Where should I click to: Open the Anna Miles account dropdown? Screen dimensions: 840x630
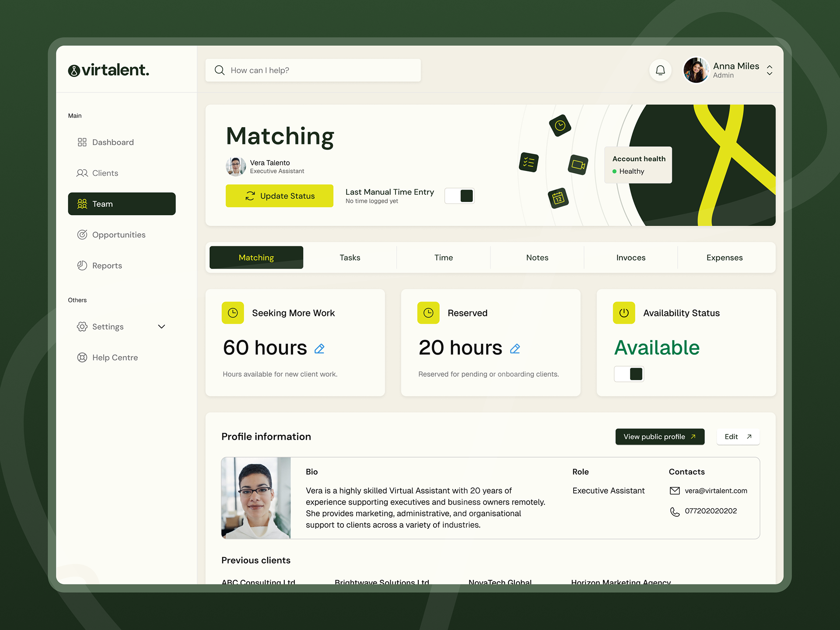pos(769,70)
